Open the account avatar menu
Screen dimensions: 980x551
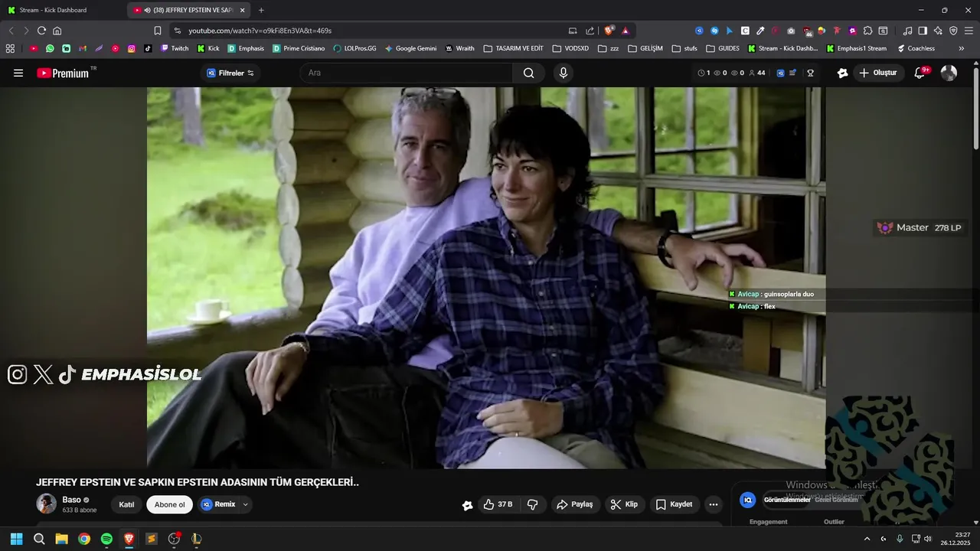pyautogui.click(x=949, y=73)
